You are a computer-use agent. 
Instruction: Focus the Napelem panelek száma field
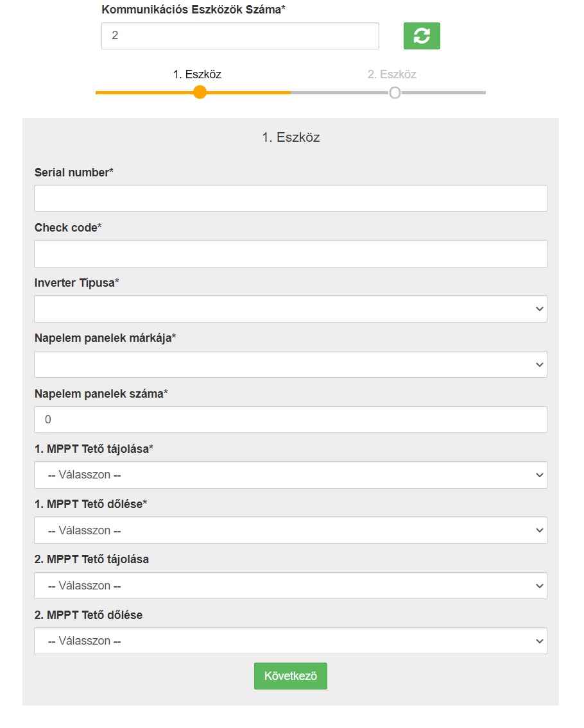point(290,419)
